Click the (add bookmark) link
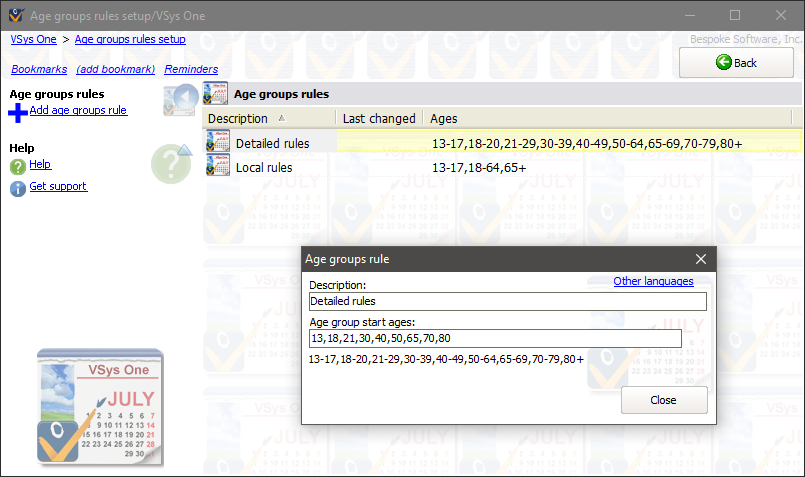 (x=115, y=69)
